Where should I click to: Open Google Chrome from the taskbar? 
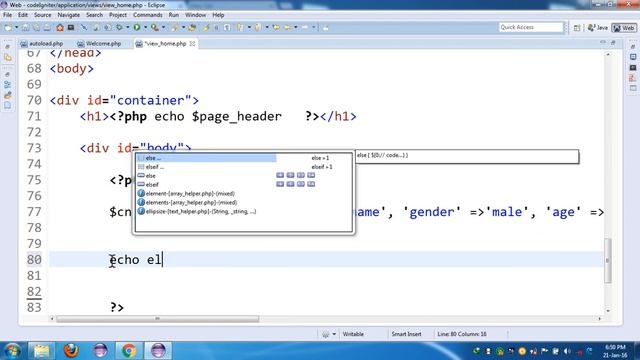point(129,351)
